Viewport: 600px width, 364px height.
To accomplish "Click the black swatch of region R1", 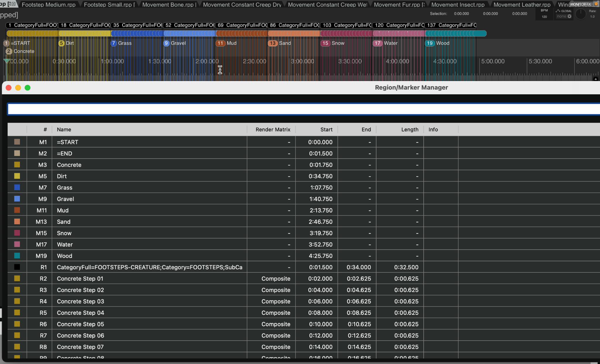I will [17, 267].
